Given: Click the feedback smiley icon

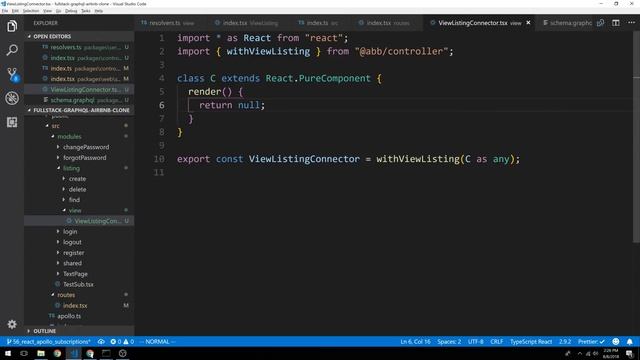Looking at the screenshot, I should (x=616, y=342).
